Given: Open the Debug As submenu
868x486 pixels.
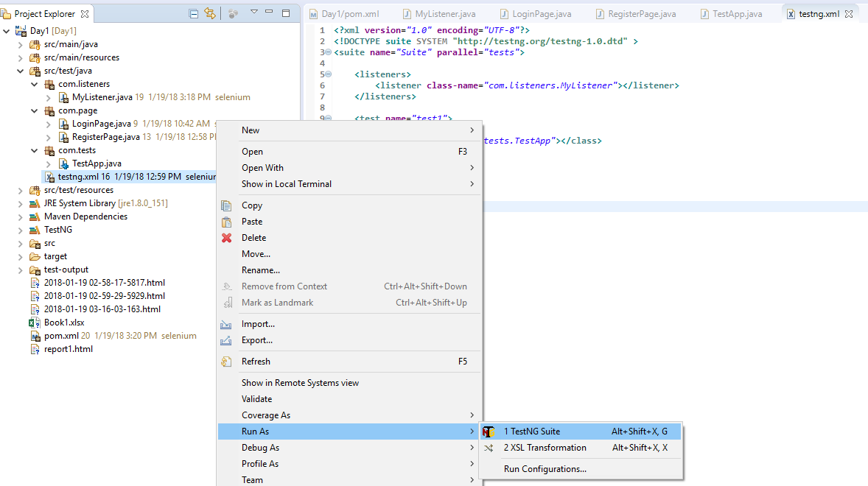Looking at the screenshot, I should coord(260,448).
